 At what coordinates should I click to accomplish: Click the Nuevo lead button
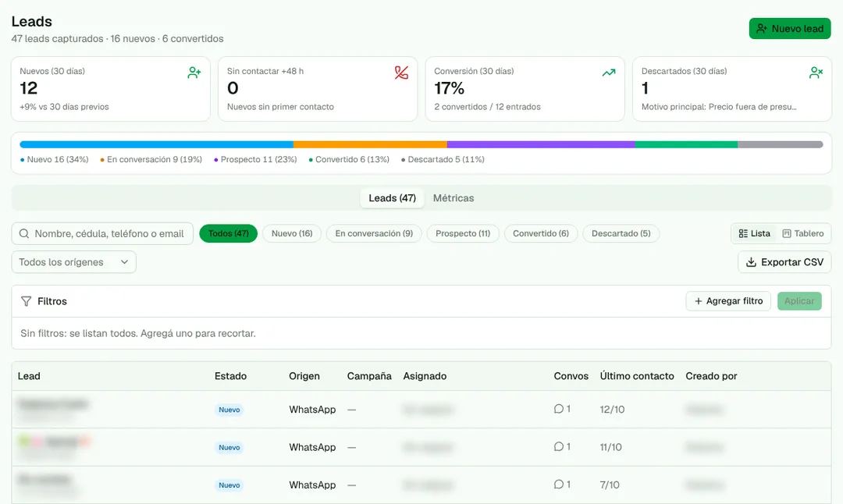pos(789,29)
